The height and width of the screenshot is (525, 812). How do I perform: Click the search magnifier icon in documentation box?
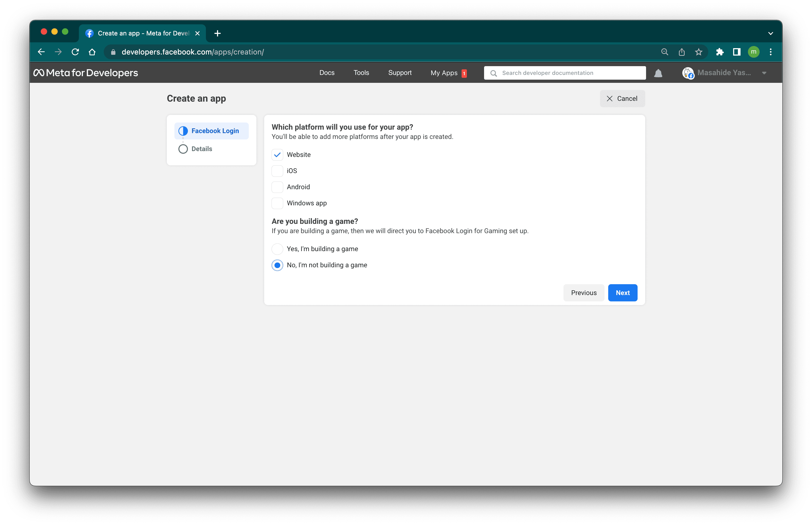[493, 73]
